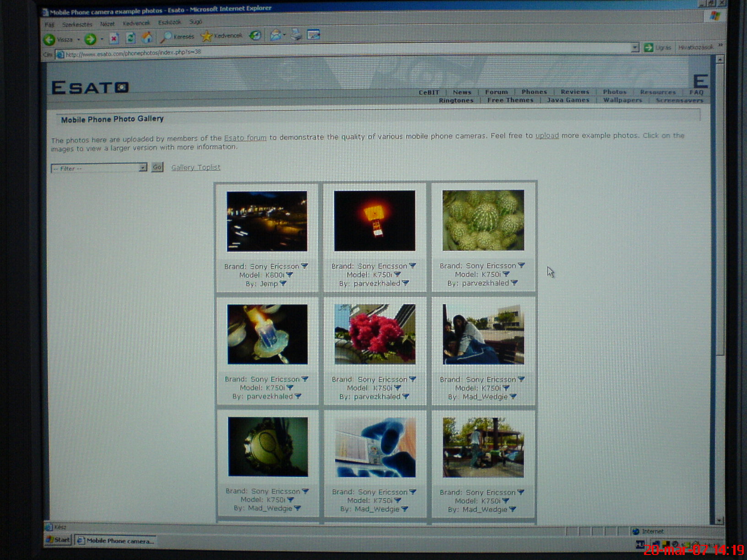Open the Kedvencek menu

pyautogui.click(x=136, y=23)
